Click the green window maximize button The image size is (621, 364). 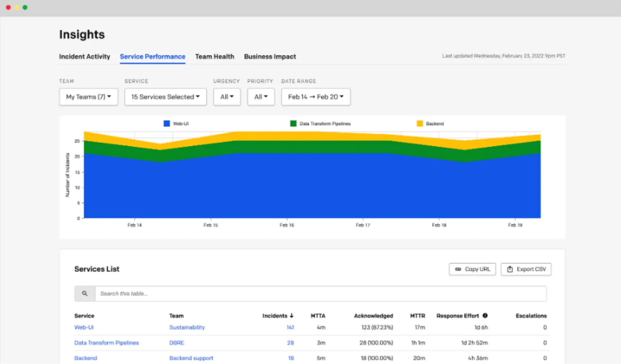25,7
